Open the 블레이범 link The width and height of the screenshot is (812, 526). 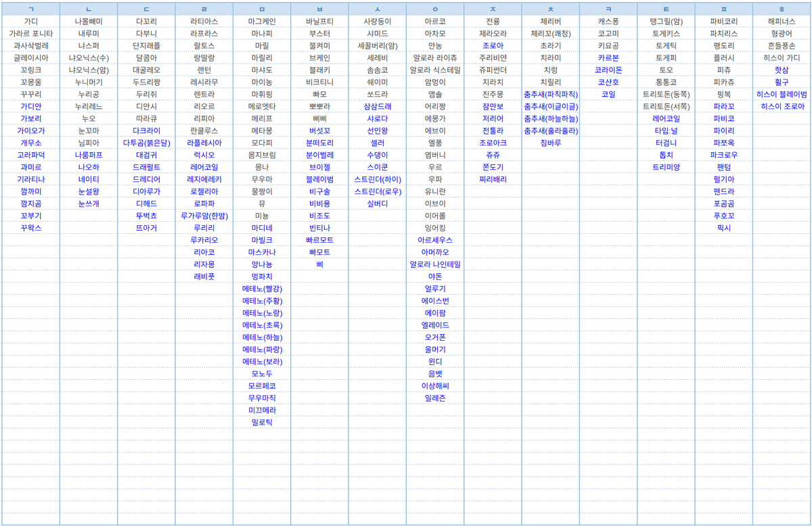(x=319, y=179)
